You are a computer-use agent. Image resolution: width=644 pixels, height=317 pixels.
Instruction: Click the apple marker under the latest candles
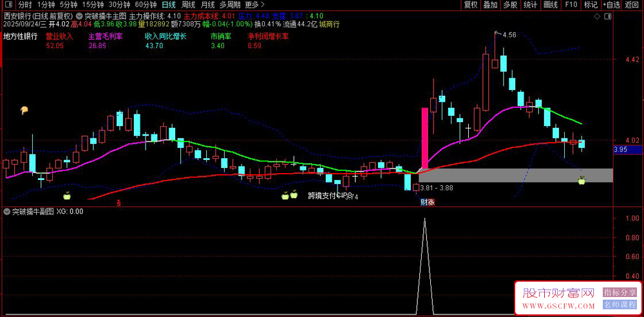tap(582, 179)
